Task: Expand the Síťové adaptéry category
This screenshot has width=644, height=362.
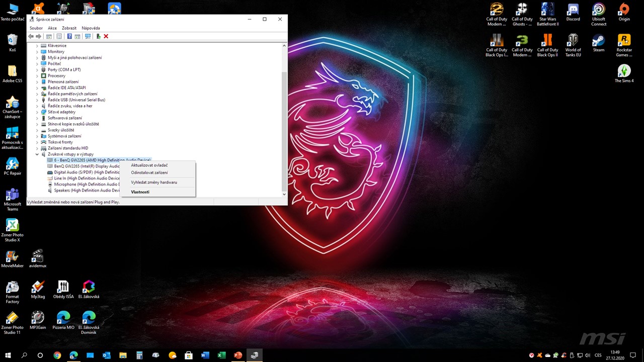Action: (37, 112)
